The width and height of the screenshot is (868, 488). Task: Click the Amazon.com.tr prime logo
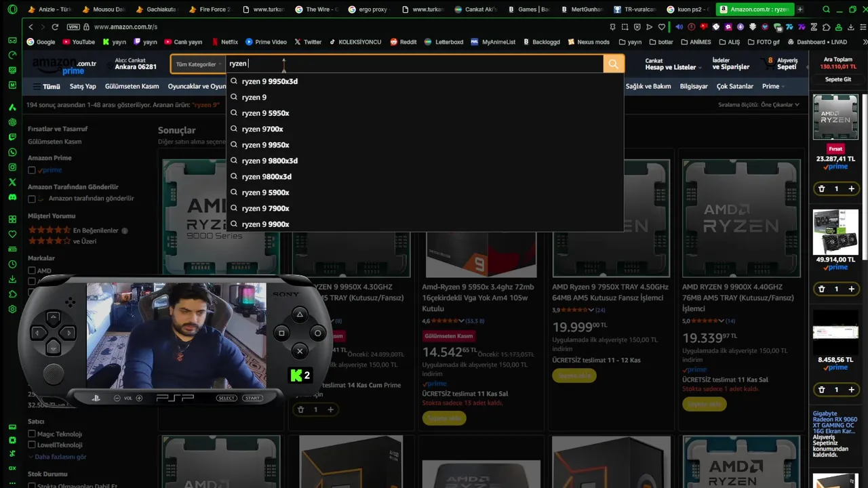click(64, 66)
